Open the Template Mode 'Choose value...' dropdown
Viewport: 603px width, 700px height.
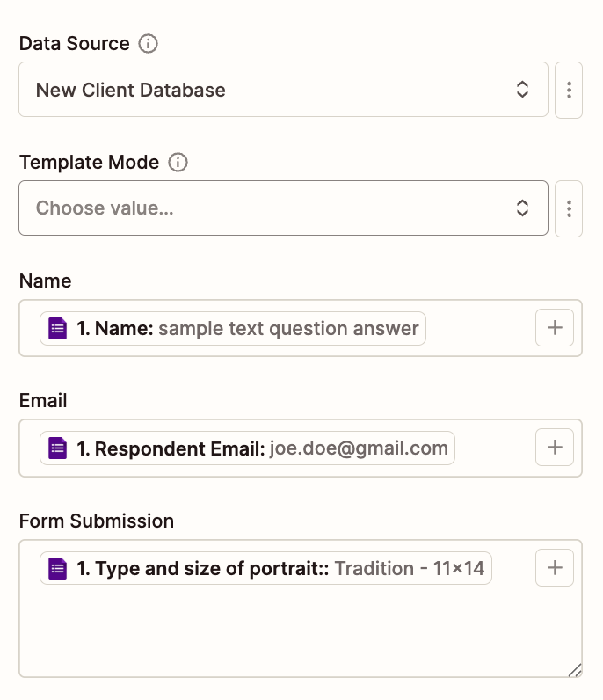pyautogui.click(x=264, y=208)
